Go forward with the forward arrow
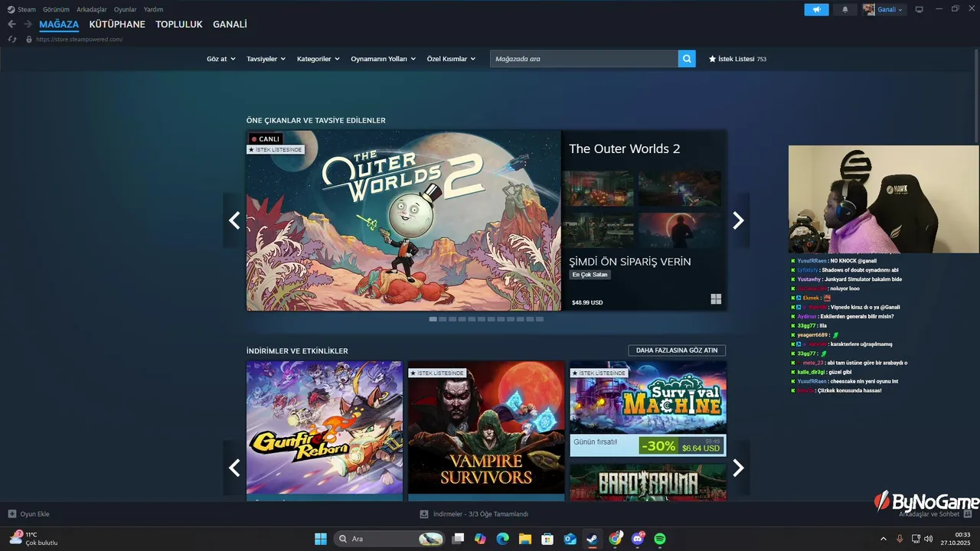 click(28, 24)
